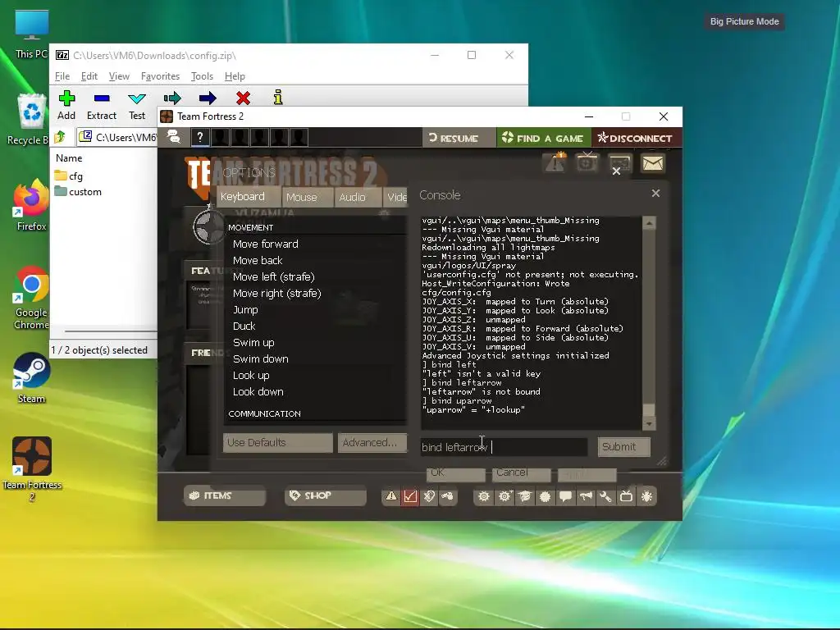Click the bug report icon
This screenshot has height=630, width=840.
pyautogui.click(x=646, y=496)
